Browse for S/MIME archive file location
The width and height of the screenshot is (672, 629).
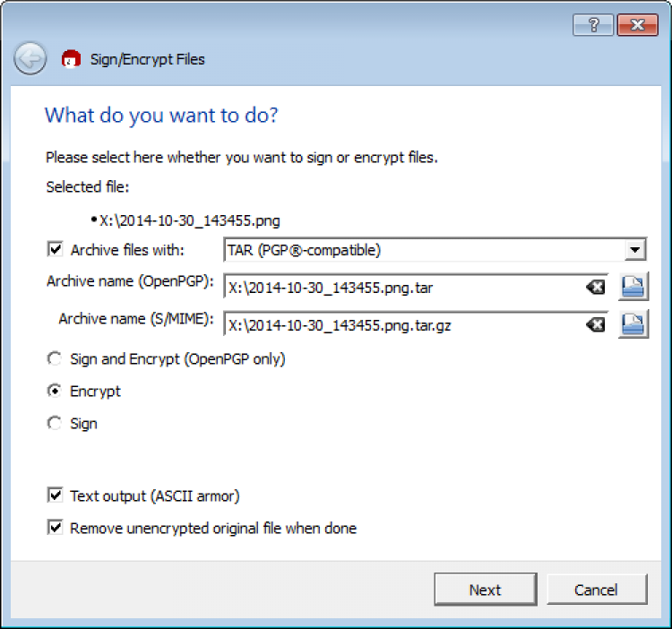pos(633,324)
